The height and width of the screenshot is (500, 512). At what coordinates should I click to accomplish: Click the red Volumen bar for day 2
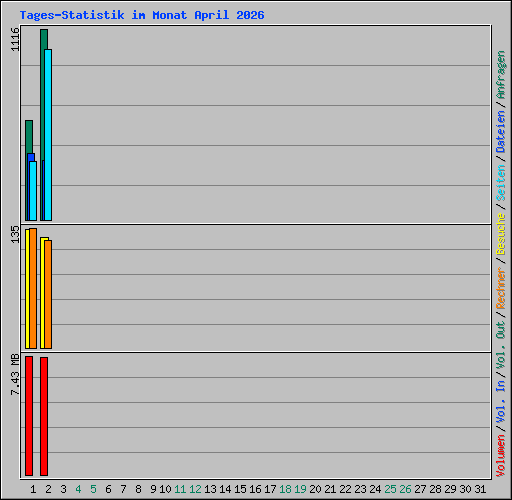pos(44,416)
